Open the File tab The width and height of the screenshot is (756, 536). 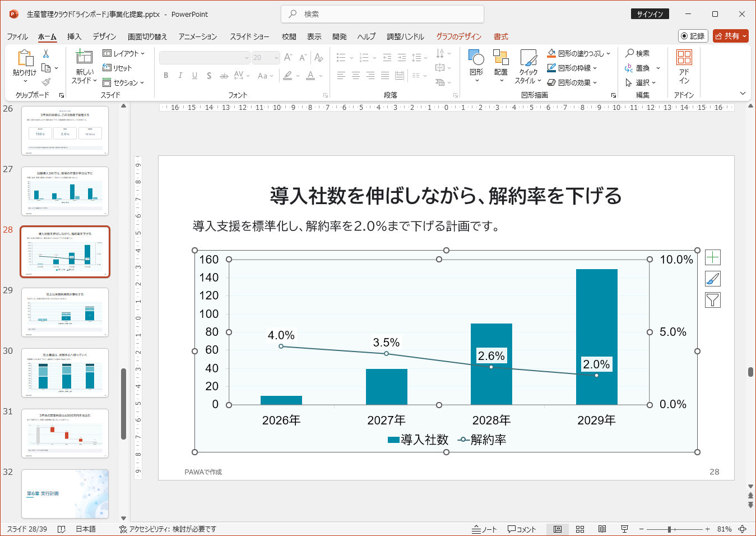(x=17, y=36)
